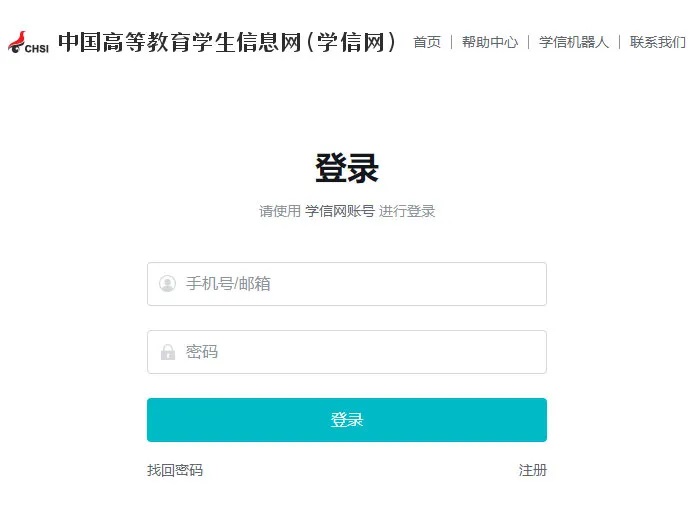Screen dimensions: 700x510
Task: Click 进行登录 text in login hint
Action: click(407, 211)
